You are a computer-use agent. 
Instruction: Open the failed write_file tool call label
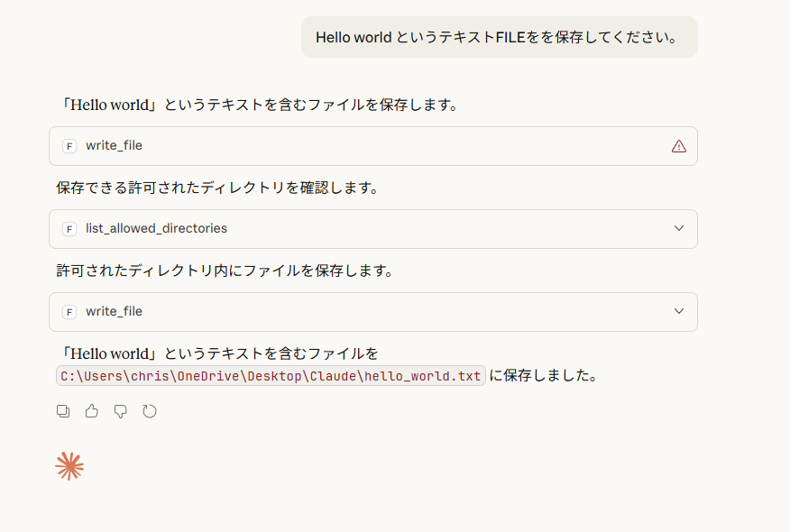114,146
